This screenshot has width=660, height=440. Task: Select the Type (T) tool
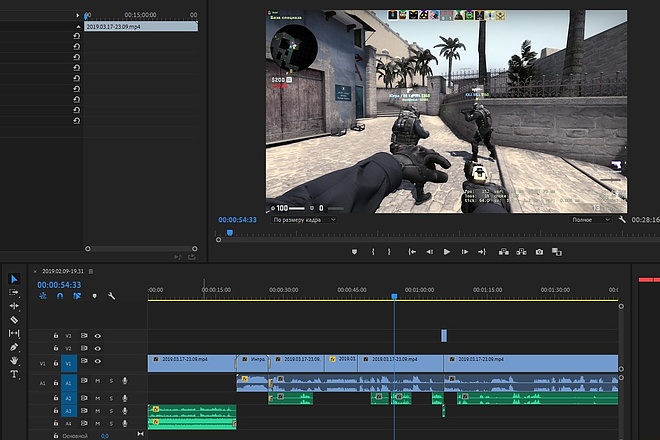click(14, 374)
